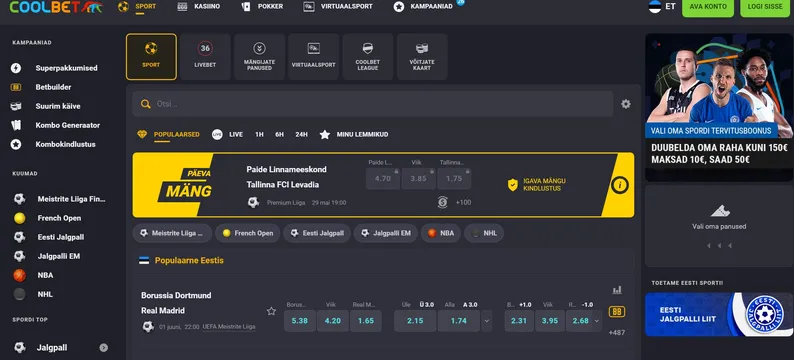794x360 pixels.
Task: Open the Pokker top navigation tab
Action: [x=262, y=7]
